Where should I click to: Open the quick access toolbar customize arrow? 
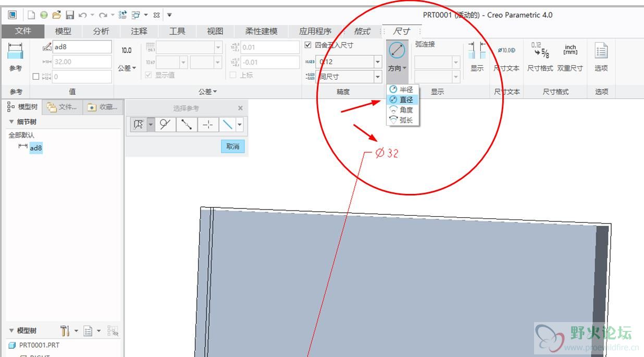(x=169, y=15)
